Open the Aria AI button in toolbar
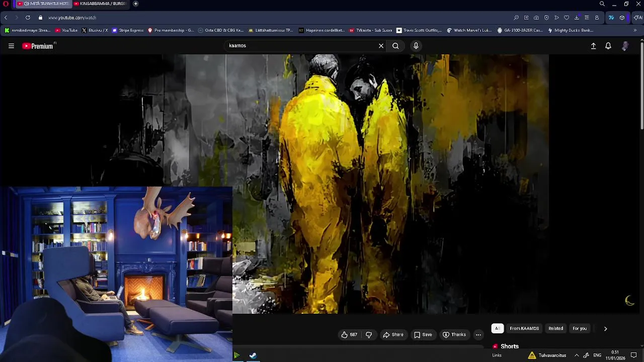 (637, 18)
